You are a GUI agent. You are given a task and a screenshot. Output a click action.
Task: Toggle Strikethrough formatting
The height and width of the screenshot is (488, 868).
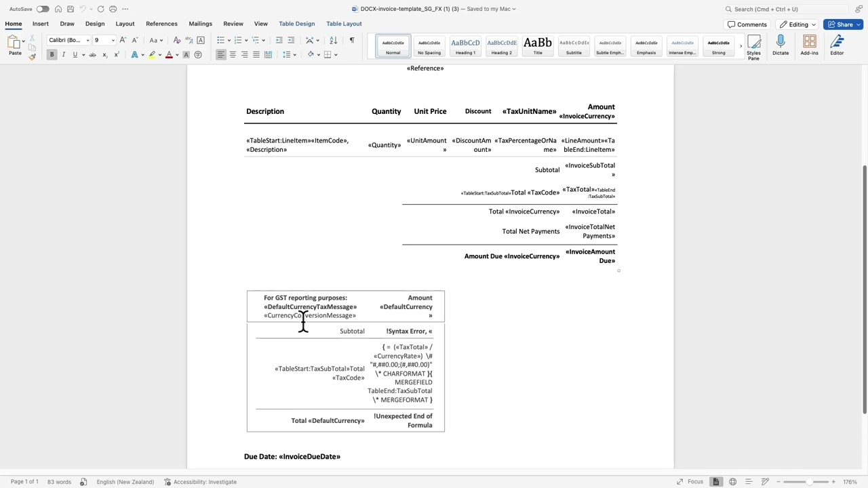pyautogui.click(x=93, y=54)
